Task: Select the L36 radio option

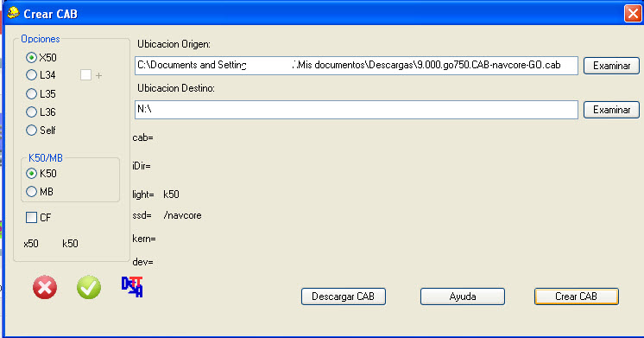Action: [31, 112]
